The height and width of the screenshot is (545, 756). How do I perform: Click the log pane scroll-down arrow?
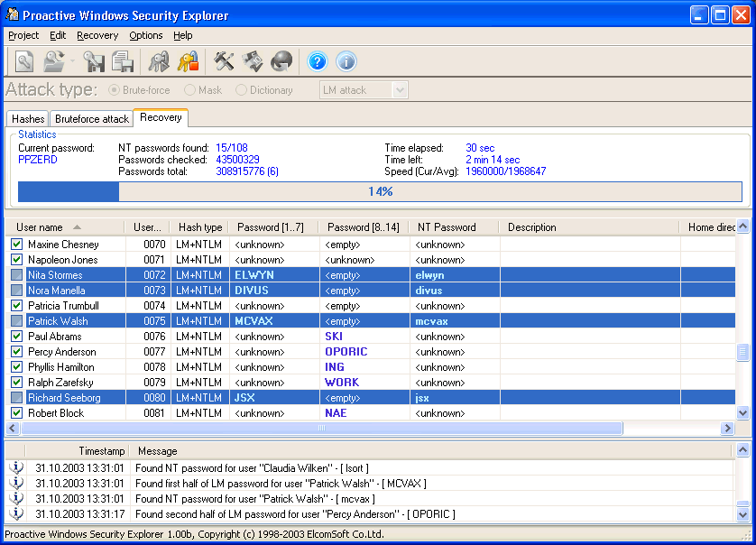click(x=742, y=514)
